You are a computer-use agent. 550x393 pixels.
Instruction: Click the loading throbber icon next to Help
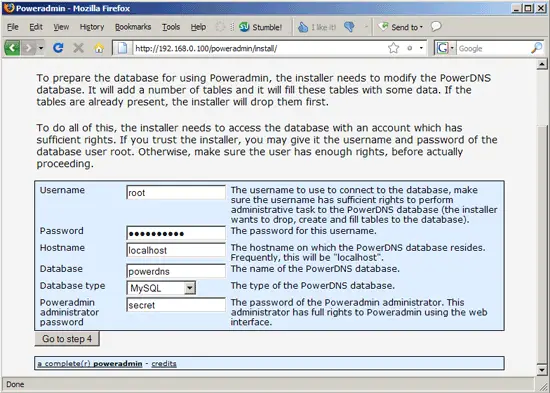click(220, 27)
